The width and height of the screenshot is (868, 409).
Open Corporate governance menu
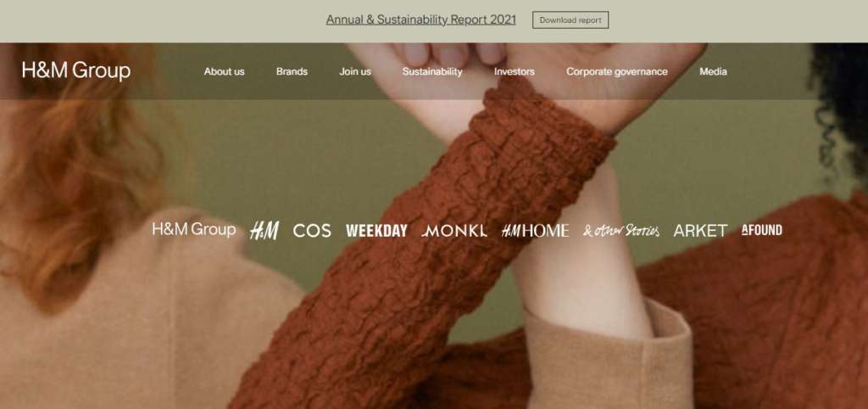click(x=617, y=71)
